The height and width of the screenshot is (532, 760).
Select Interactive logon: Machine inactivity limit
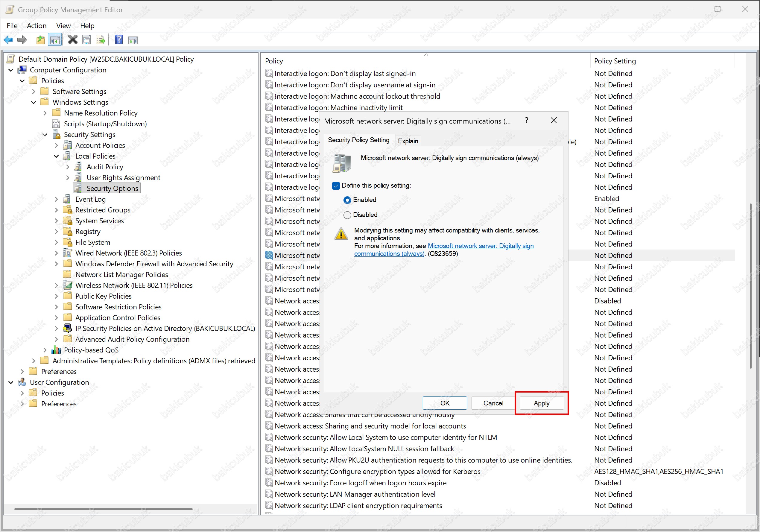click(339, 108)
